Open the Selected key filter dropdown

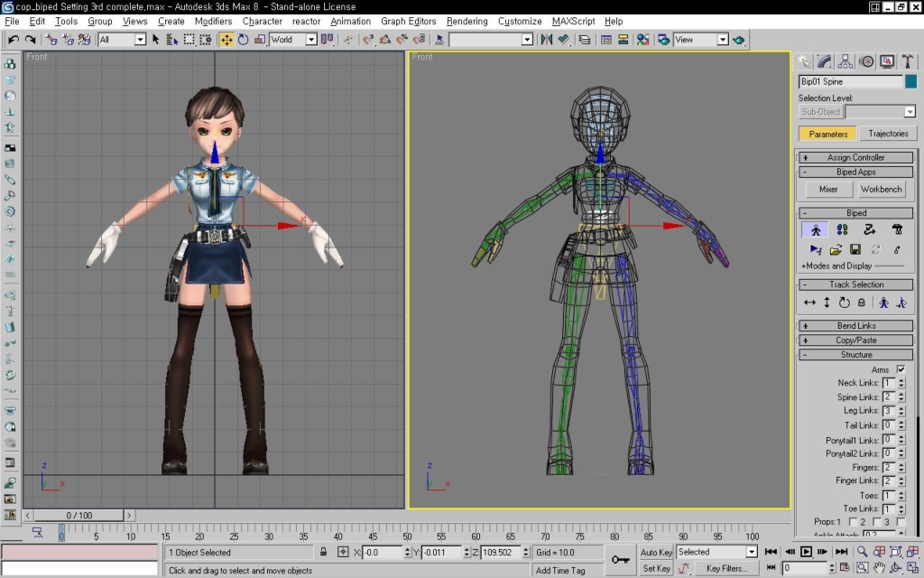pos(752,552)
